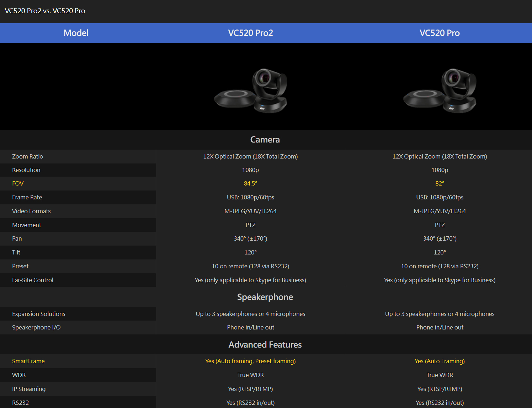532x408 pixels.
Task: Click the VC520 Pro product image
Action: coord(440,91)
